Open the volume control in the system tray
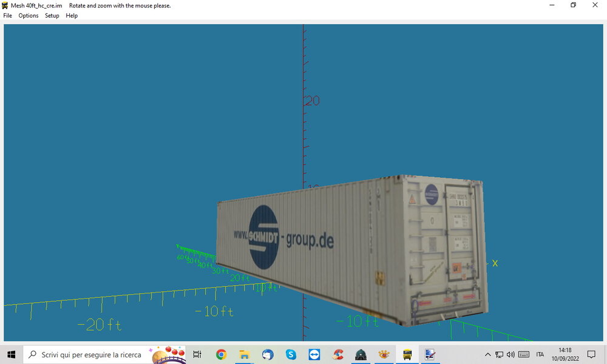The height and width of the screenshot is (364, 607). click(510, 354)
